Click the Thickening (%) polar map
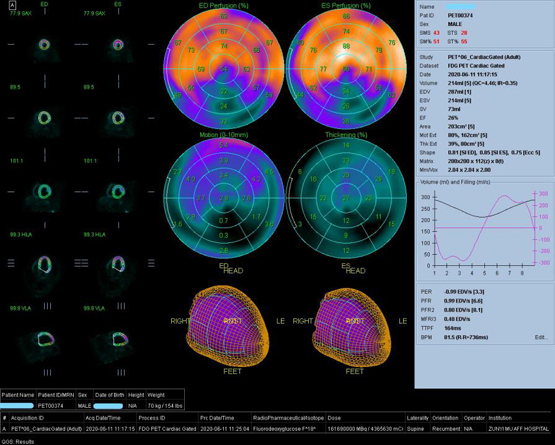Viewport: 555px width, 445px height. 346,198
